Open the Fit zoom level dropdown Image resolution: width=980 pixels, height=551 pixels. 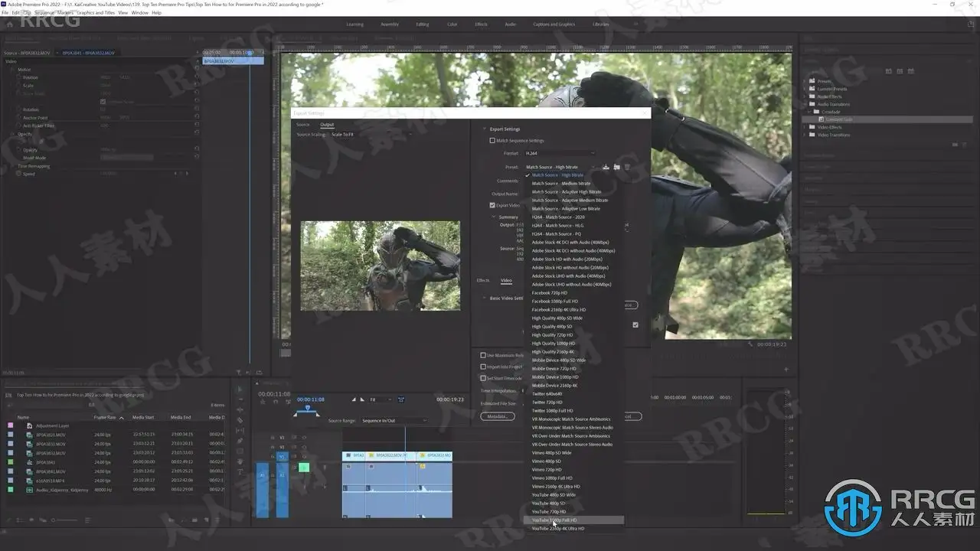pyautogui.click(x=380, y=399)
